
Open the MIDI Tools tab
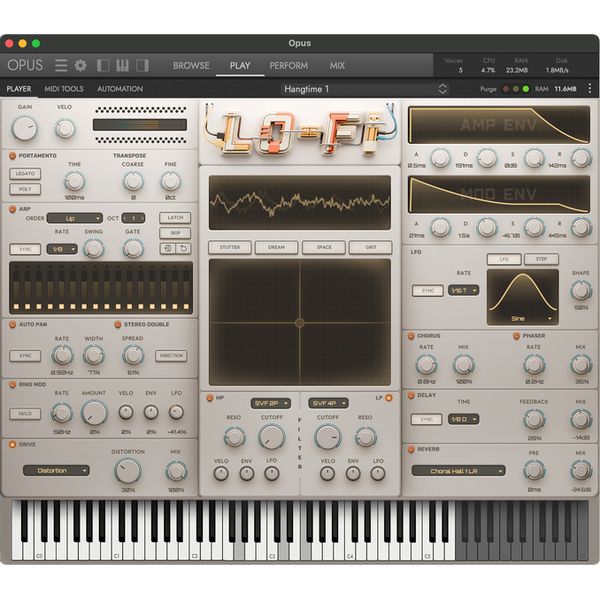click(64, 89)
